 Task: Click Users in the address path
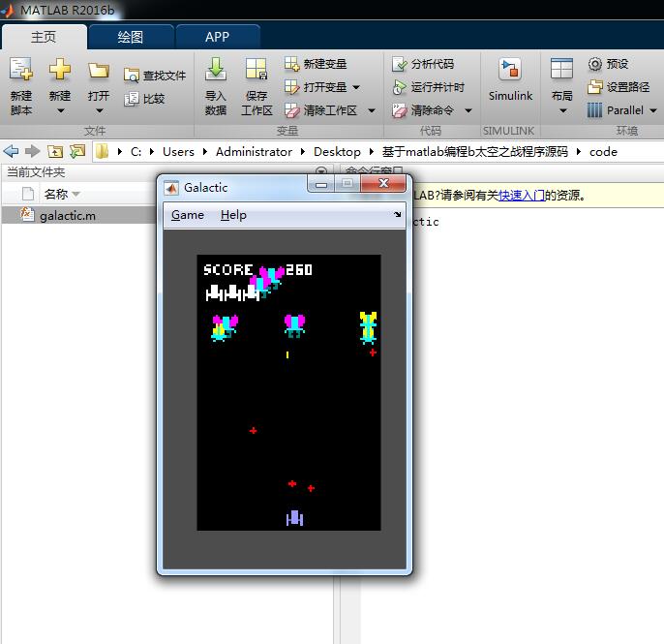click(178, 152)
